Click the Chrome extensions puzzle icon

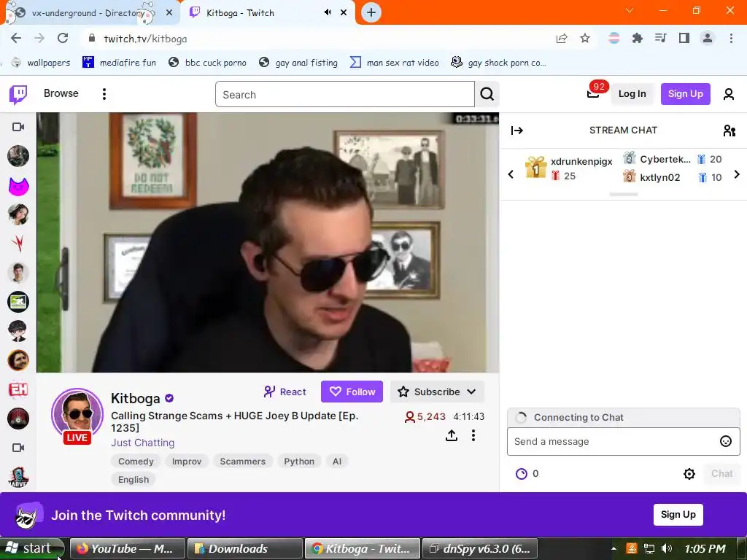637,38
